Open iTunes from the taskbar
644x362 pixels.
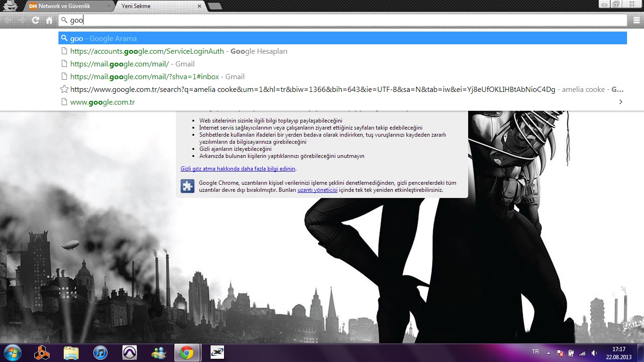[100, 353]
